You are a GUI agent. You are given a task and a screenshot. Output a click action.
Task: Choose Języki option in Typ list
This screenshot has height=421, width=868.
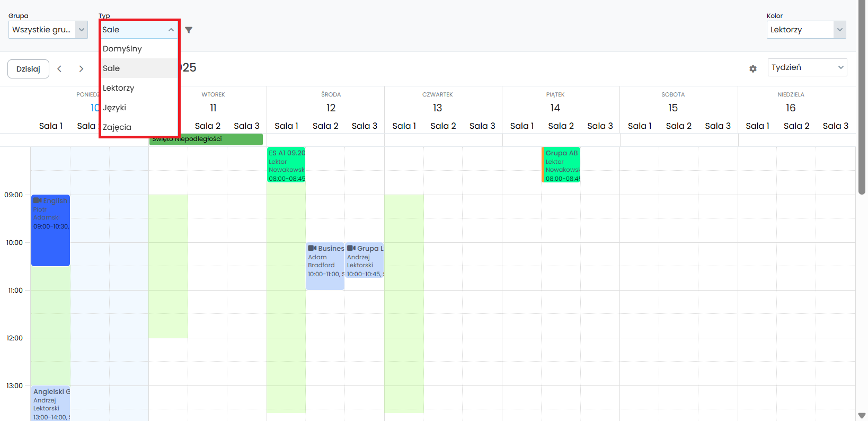(x=114, y=108)
